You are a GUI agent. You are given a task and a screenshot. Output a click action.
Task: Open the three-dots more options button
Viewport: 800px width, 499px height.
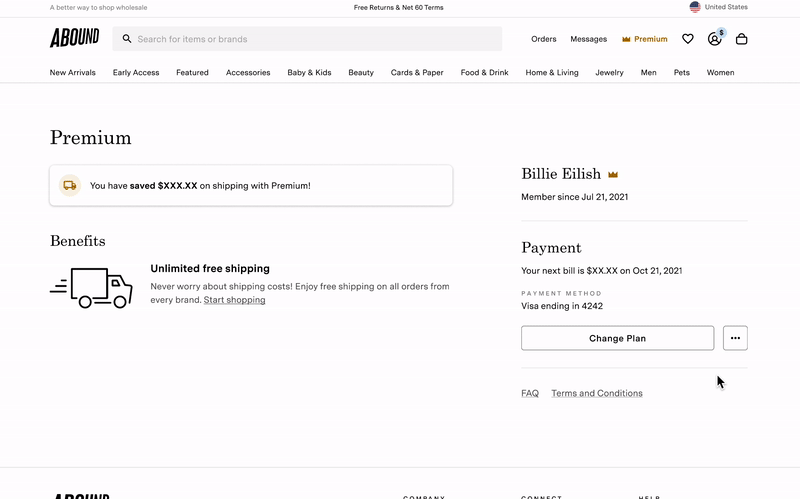coord(735,338)
